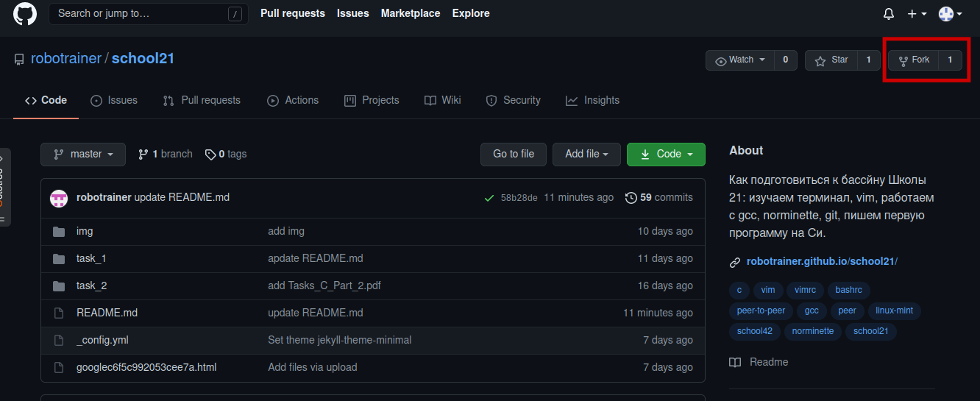Viewport: 980px width, 401px height.
Task: Open Add files via upload commit
Action: (313, 368)
